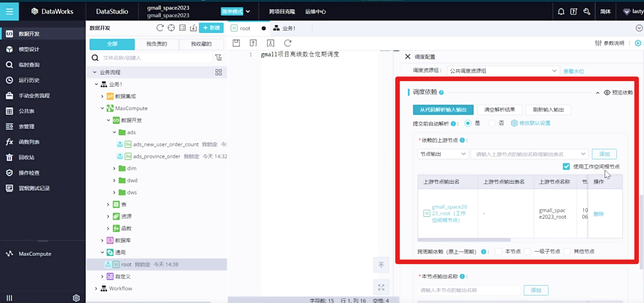Click 清空解析结果 button
Image resolution: width=644 pixels, height=303 pixels.
click(499, 110)
